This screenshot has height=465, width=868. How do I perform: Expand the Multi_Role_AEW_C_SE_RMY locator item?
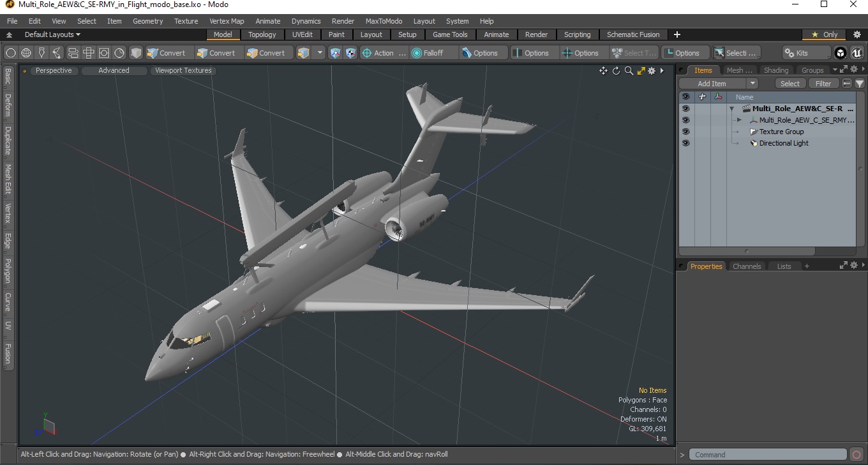(739, 120)
